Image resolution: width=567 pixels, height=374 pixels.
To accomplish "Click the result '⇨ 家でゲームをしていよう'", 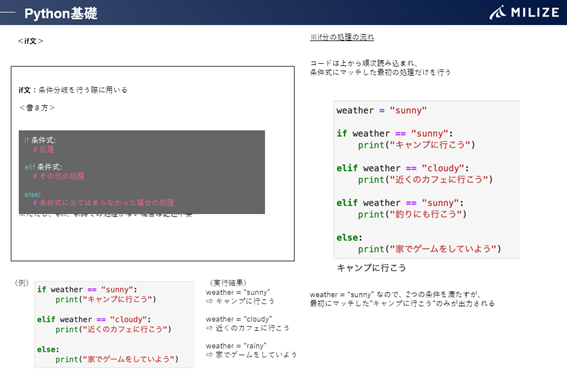I will pos(251,355).
